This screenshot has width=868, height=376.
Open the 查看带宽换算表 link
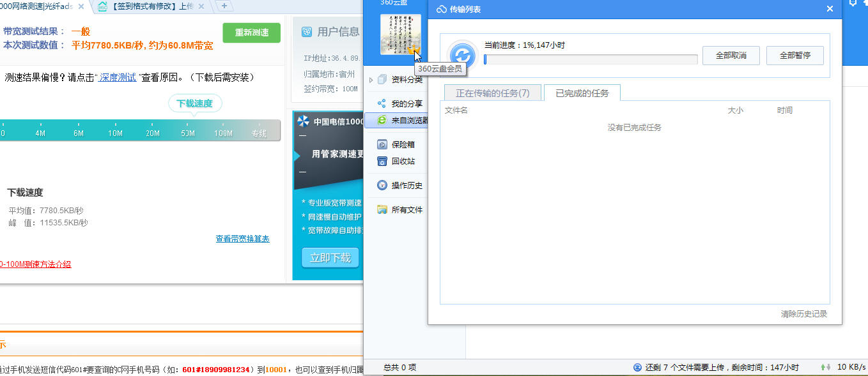pyautogui.click(x=242, y=239)
